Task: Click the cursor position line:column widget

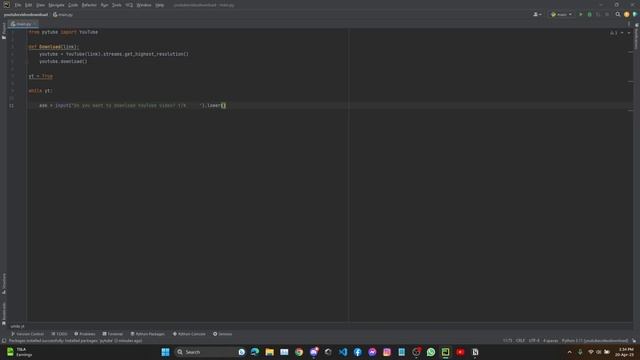Action: (507, 341)
